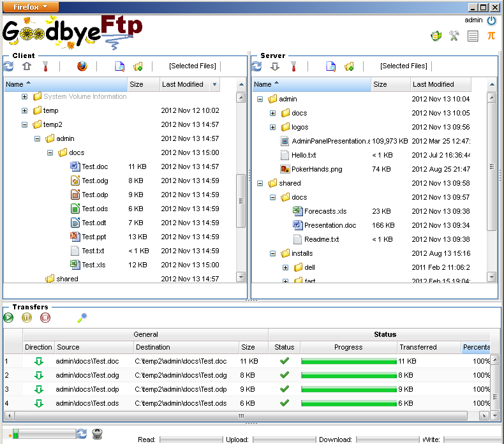Image resolution: width=504 pixels, height=444 pixels.
Task: Click the orange pi icon
Action: click(x=491, y=35)
